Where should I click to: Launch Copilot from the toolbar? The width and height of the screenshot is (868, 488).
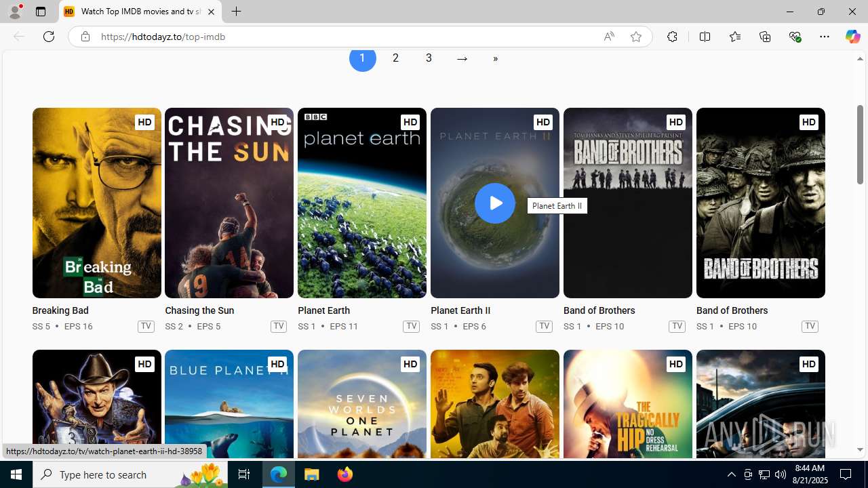click(x=852, y=37)
